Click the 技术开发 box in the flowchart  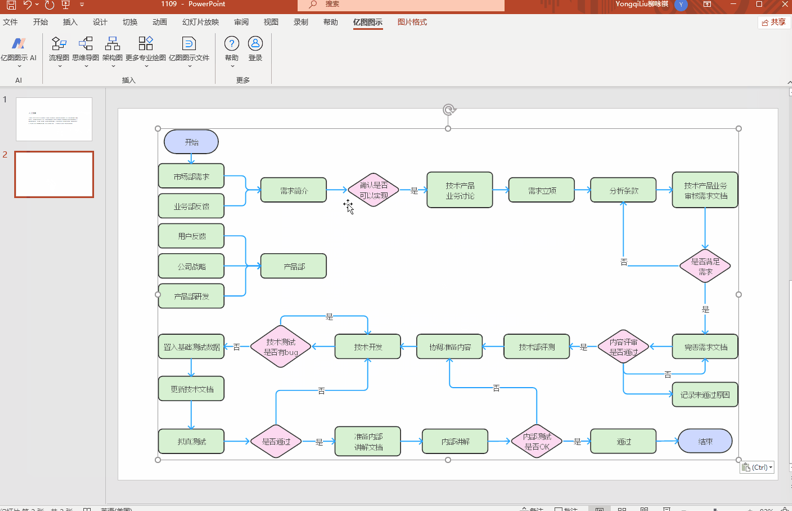click(x=368, y=347)
